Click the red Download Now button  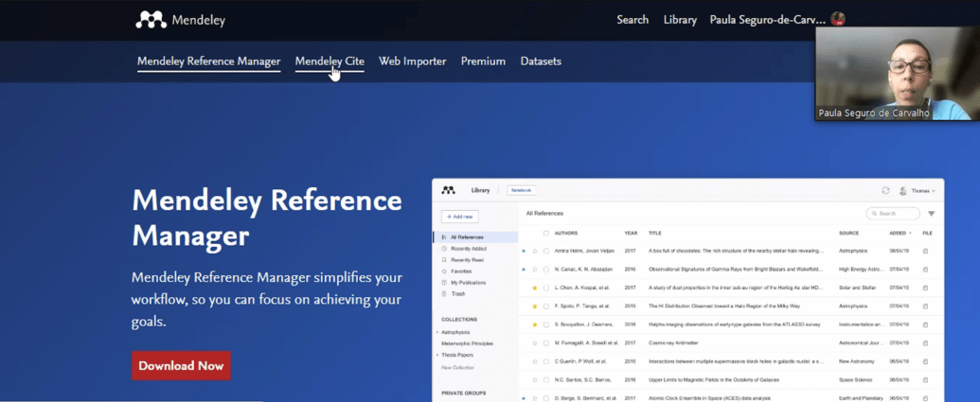point(181,366)
